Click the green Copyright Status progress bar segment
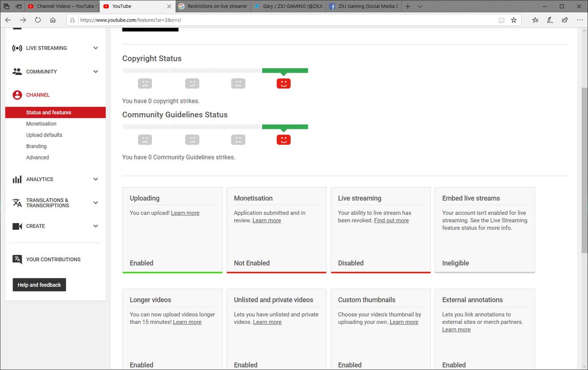Screen dimensions: 588x370 click(x=285, y=71)
